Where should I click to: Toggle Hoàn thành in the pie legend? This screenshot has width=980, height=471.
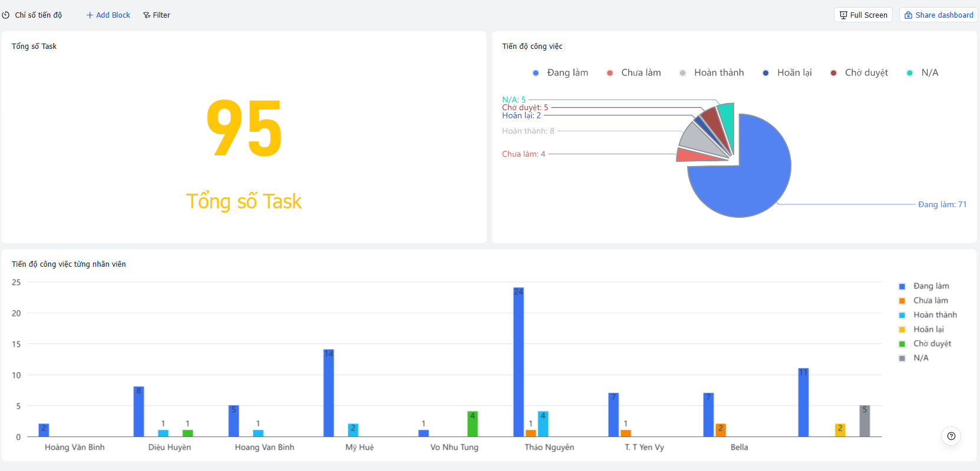click(x=711, y=73)
